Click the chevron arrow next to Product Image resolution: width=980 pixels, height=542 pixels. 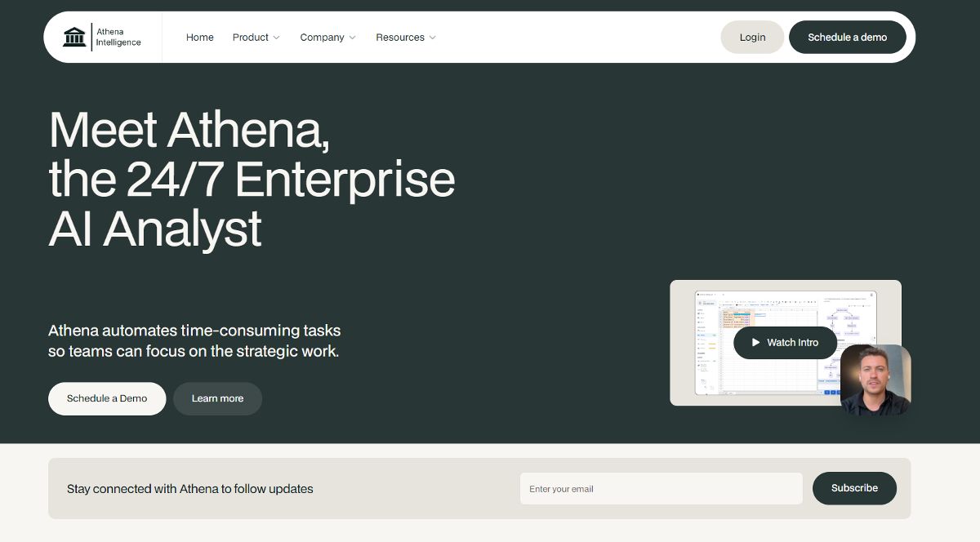coord(275,37)
